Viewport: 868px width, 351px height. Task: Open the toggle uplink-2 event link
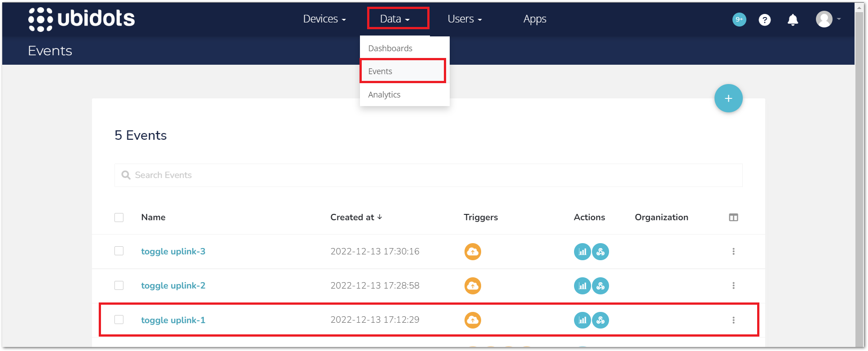point(173,286)
